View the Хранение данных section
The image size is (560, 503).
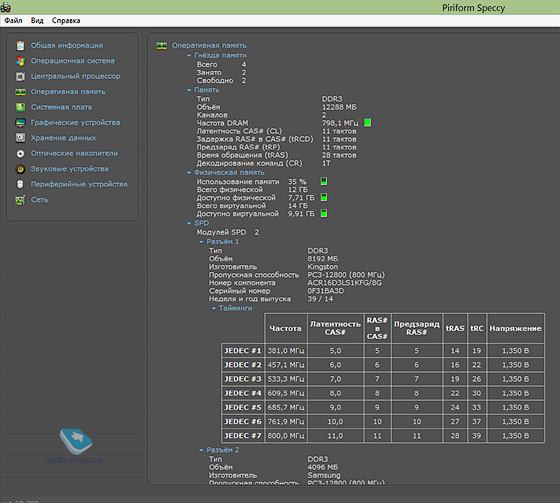(x=63, y=138)
